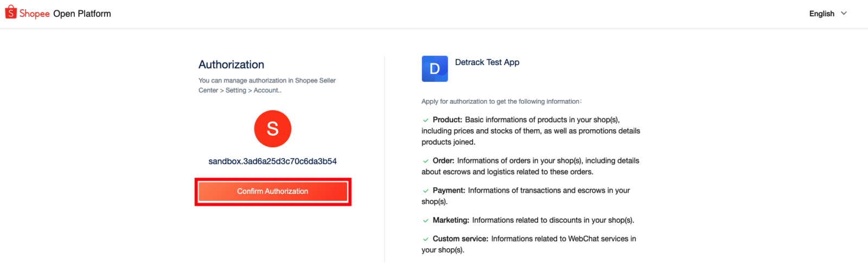Click the checkmark next to Marketing
The width and height of the screenshot is (868, 278).
[x=426, y=221]
